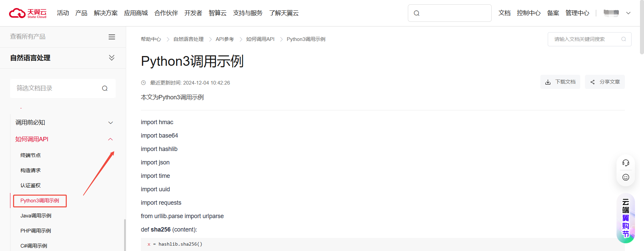644x251 pixels.
Task: Click 帮助中心 breadcrumb
Action: 151,39
